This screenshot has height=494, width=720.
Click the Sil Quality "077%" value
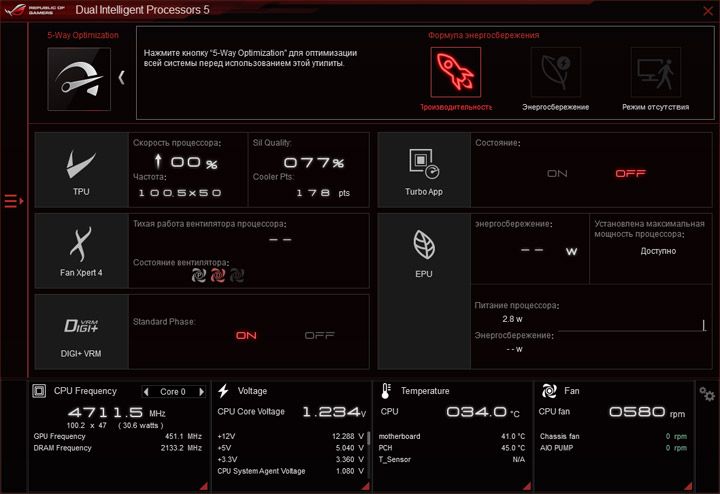coord(314,163)
